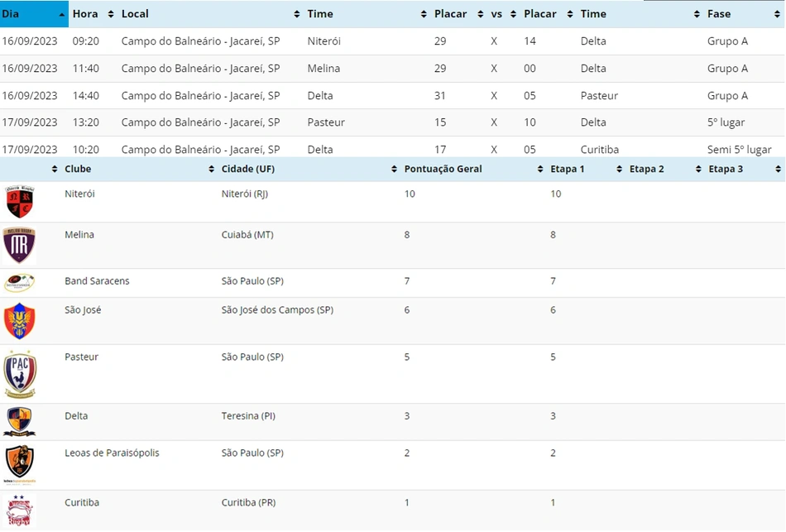Sort by Fase column header
The image size is (786, 532).
744,14
